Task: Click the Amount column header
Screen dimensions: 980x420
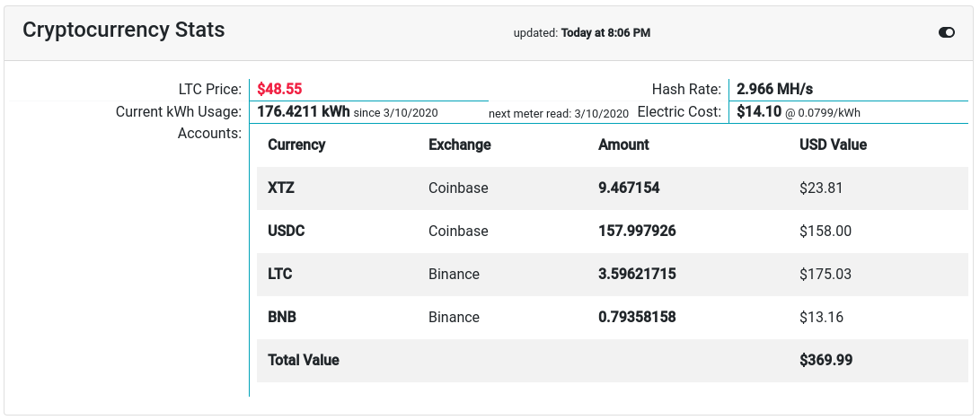Action: tap(623, 144)
